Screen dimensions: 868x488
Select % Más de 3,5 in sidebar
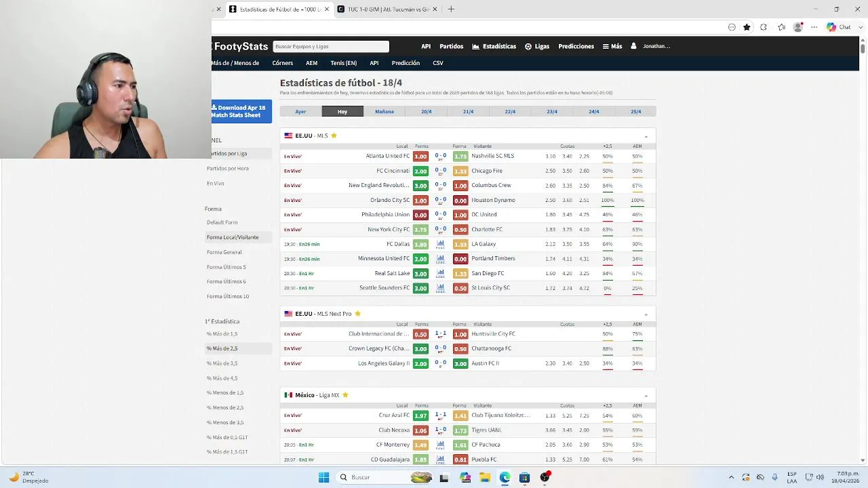222,363
